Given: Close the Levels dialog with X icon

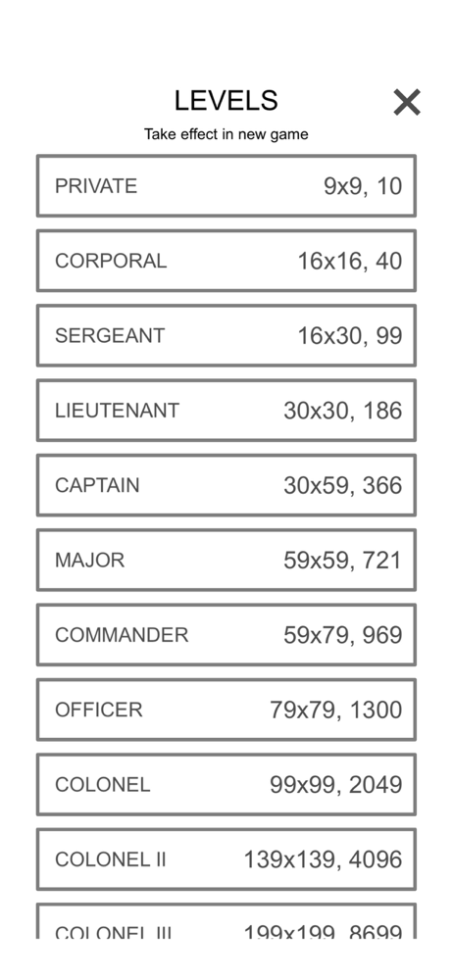Looking at the screenshot, I should [x=407, y=102].
